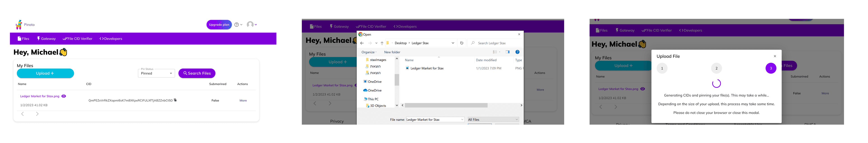The image size is (868, 143).
Task: Click Ledger Stax in the Open dialog breadcrumb
Action: click(420, 43)
